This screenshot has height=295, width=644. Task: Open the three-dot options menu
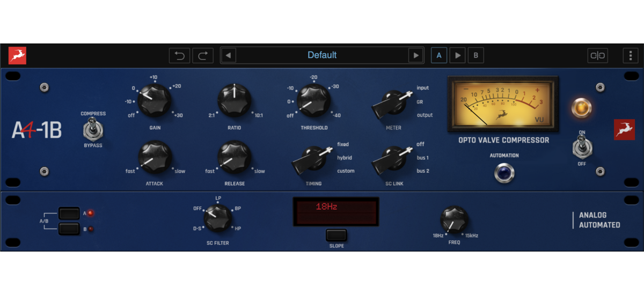point(630,55)
